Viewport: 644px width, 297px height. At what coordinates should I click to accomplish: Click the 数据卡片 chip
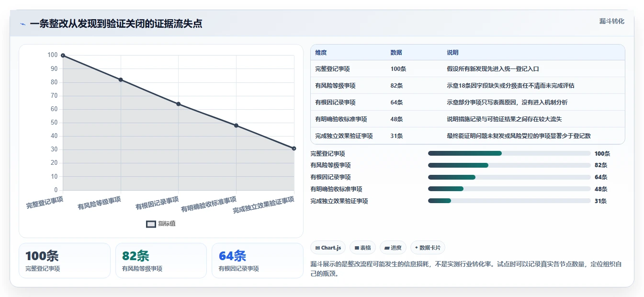(x=428, y=248)
